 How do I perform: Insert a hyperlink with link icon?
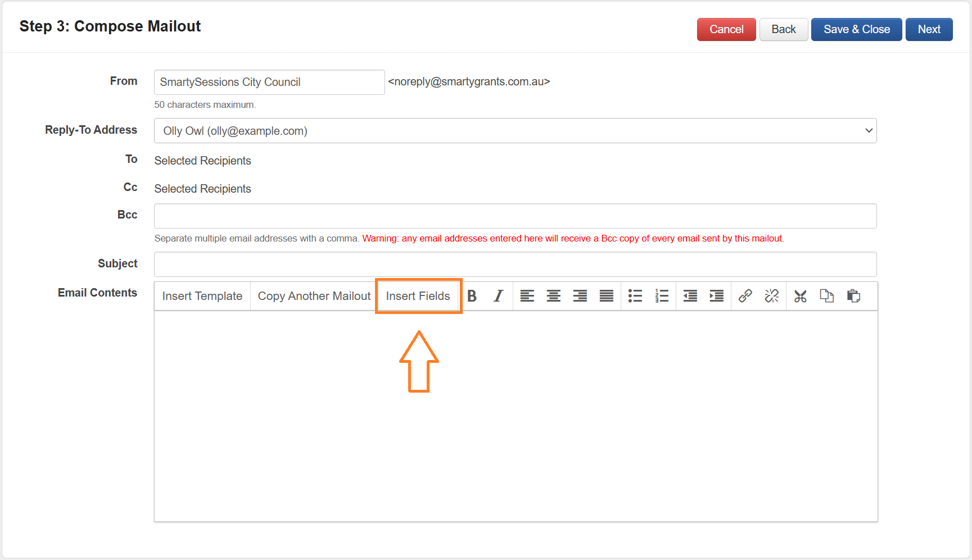[x=745, y=296]
